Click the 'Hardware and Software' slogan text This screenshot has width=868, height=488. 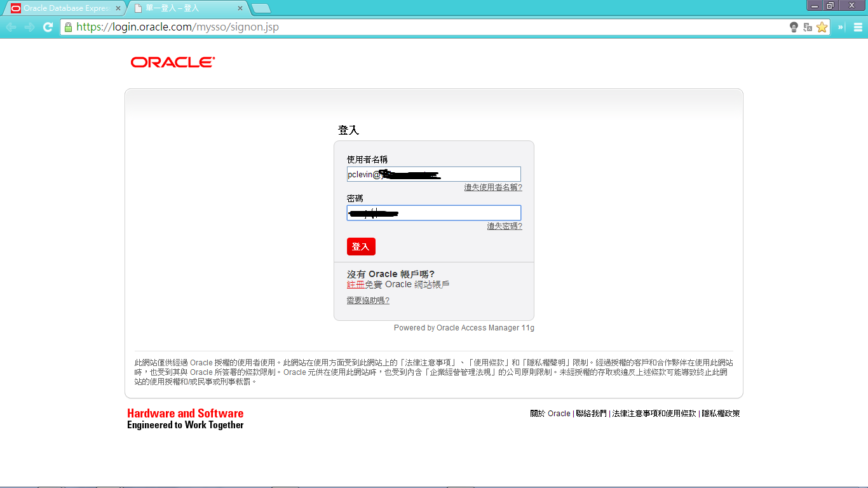tap(185, 414)
